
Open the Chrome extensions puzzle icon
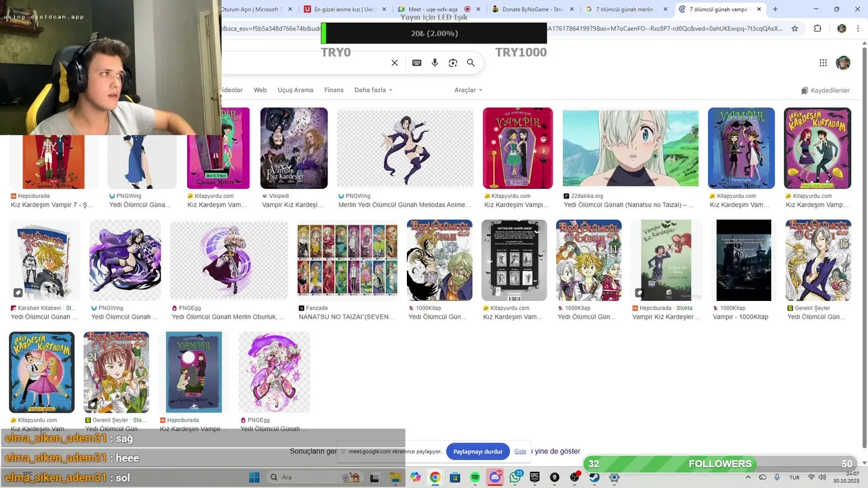[x=817, y=28]
